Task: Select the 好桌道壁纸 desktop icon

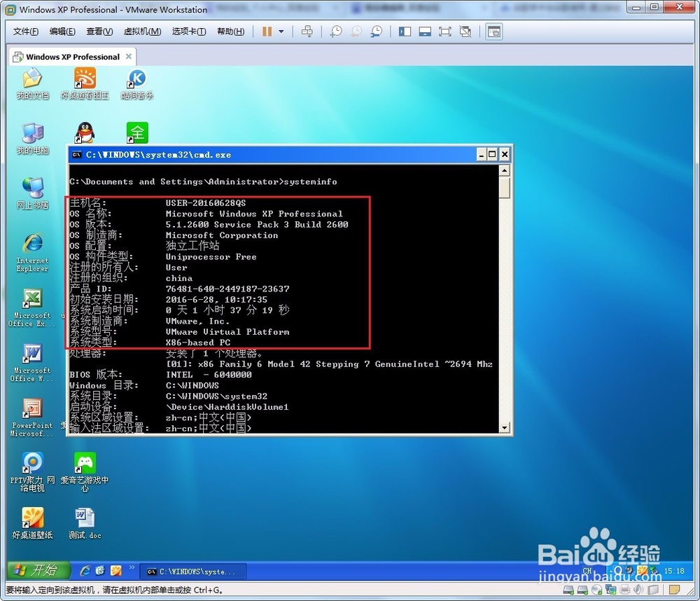Action: 32,523
